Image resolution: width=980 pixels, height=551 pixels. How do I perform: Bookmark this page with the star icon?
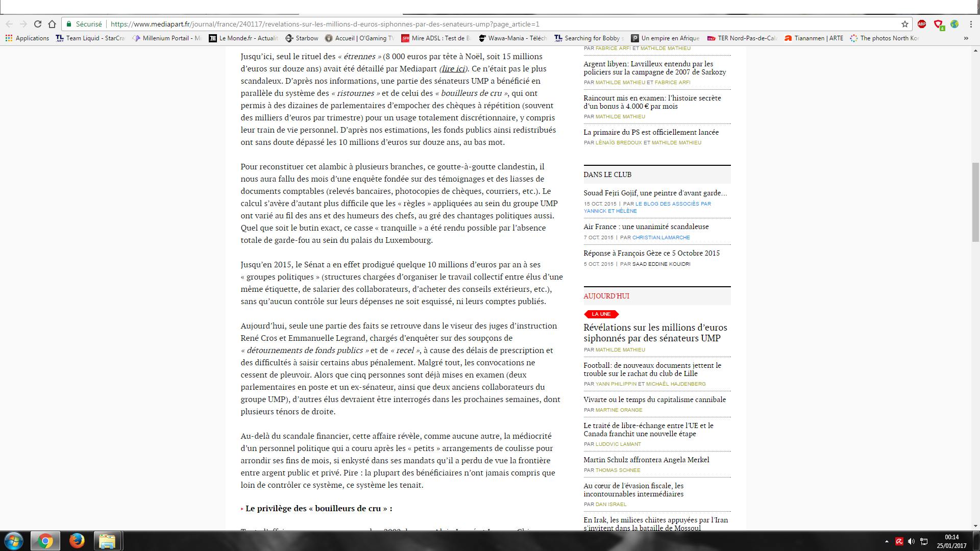click(x=905, y=24)
